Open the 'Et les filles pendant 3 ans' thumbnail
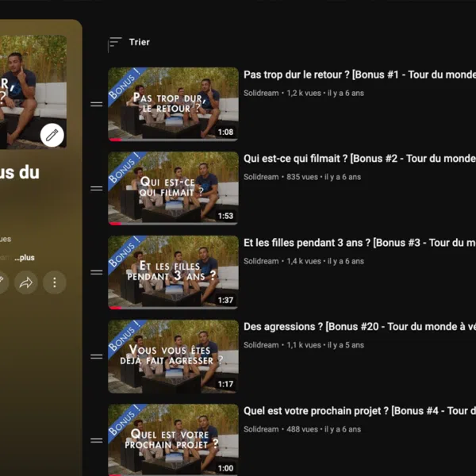 click(173, 272)
